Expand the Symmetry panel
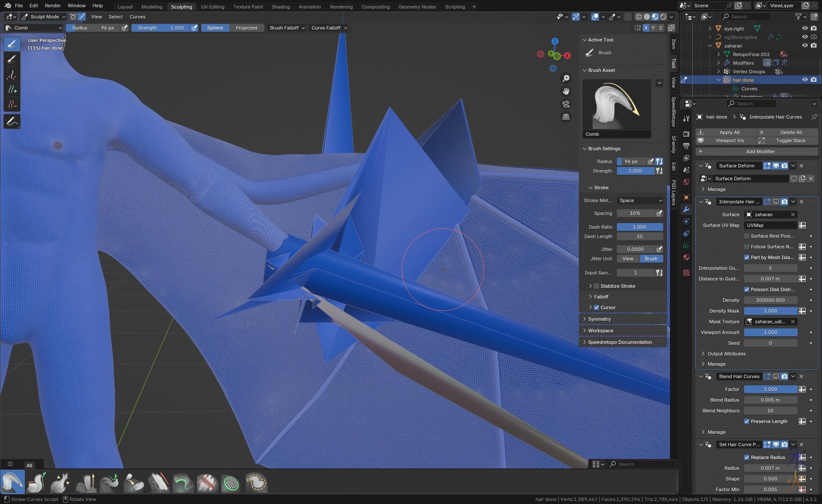The image size is (822, 504). pyautogui.click(x=599, y=319)
